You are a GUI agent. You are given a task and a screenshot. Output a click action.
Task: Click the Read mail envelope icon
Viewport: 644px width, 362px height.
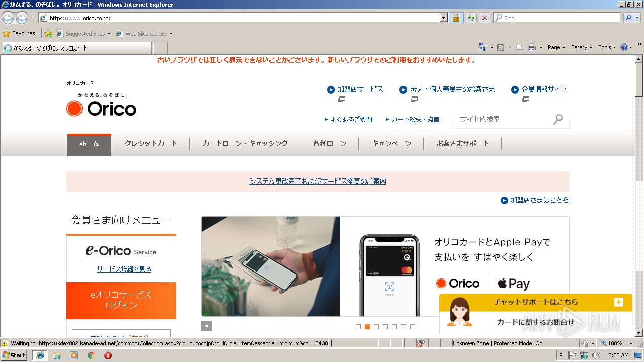[520, 47]
